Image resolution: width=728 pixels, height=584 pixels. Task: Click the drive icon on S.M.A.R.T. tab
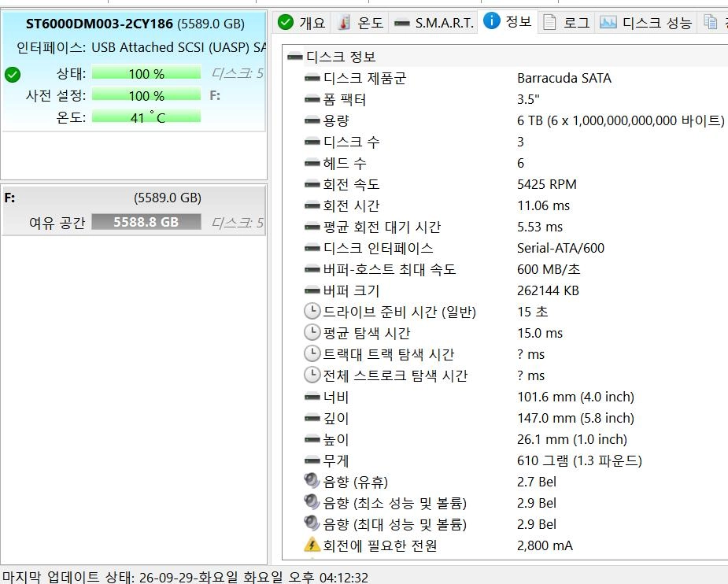click(401, 23)
